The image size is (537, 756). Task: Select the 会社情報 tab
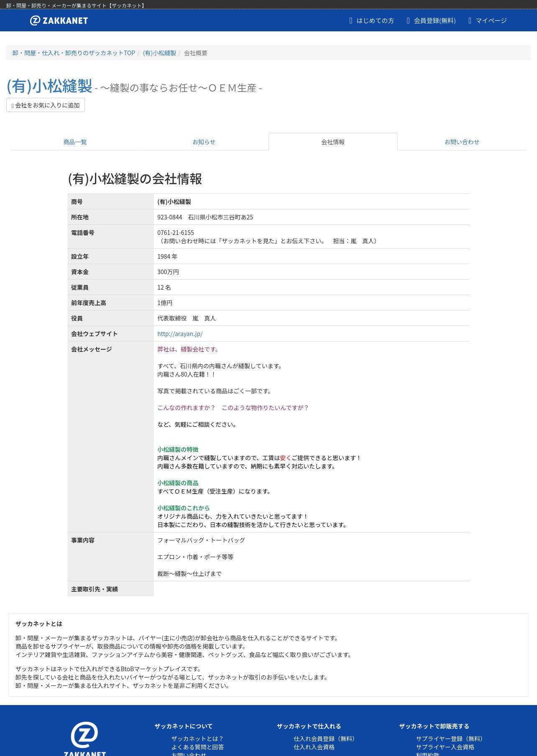click(x=333, y=142)
